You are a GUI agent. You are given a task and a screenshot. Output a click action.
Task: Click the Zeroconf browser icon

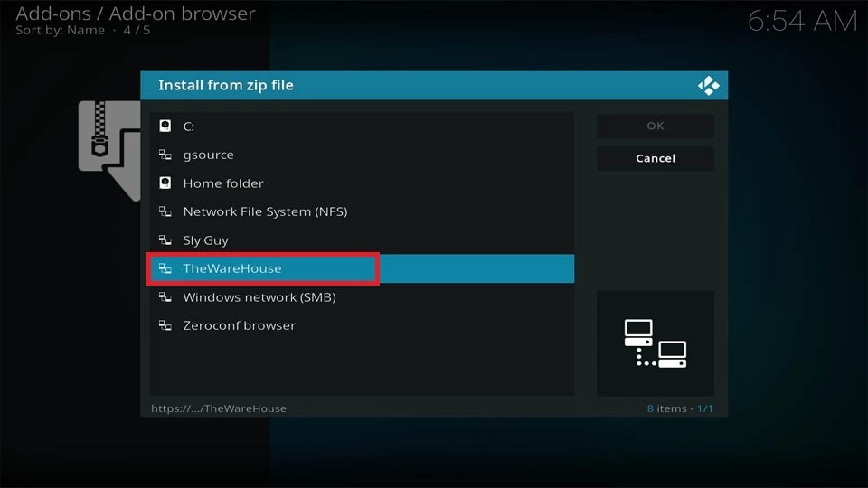click(x=165, y=325)
